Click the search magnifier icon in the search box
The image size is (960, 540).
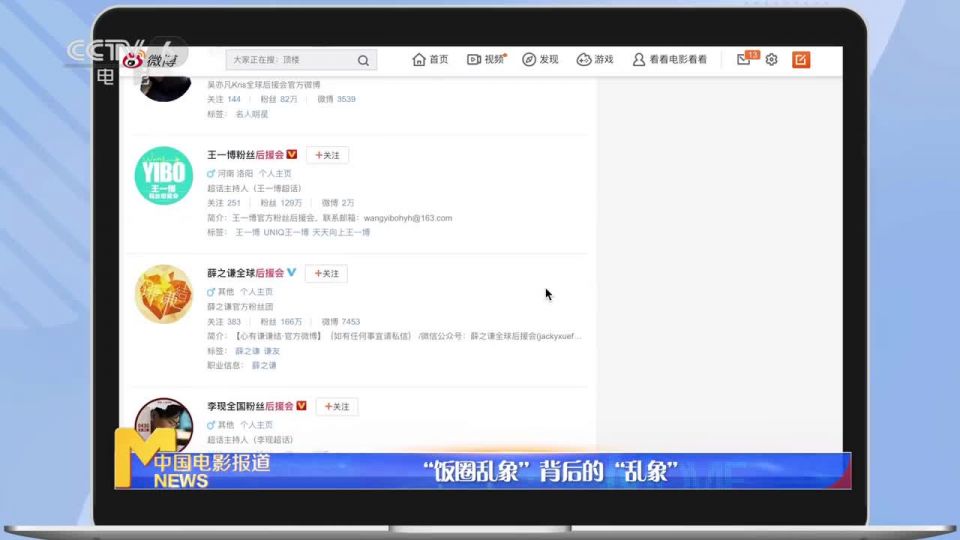coord(363,60)
